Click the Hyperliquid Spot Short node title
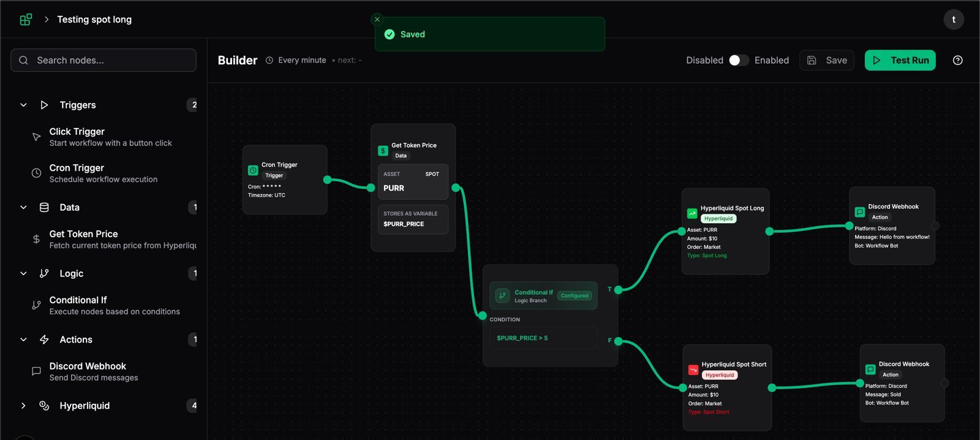Image resolution: width=980 pixels, height=440 pixels. pos(734,365)
